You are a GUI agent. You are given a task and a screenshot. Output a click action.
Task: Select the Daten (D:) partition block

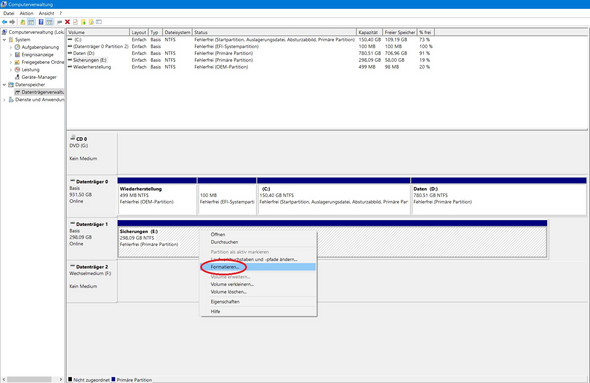coord(499,196)
